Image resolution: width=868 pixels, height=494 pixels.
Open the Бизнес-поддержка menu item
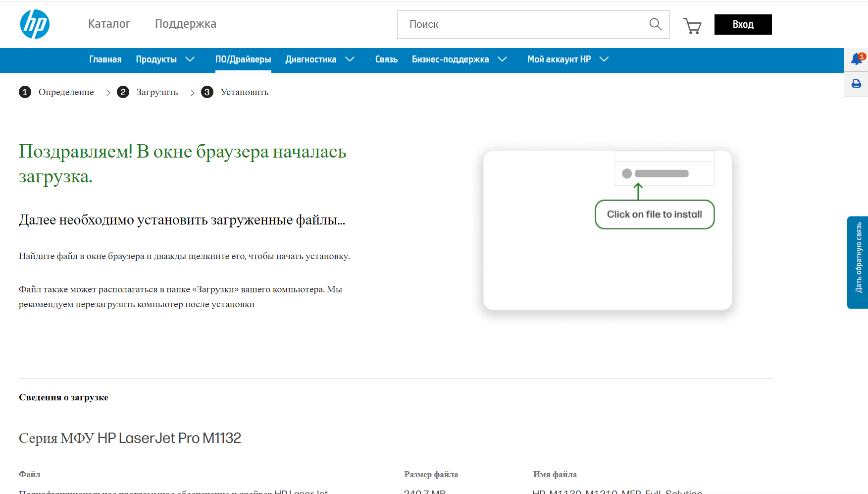click(x=451, y=59)
